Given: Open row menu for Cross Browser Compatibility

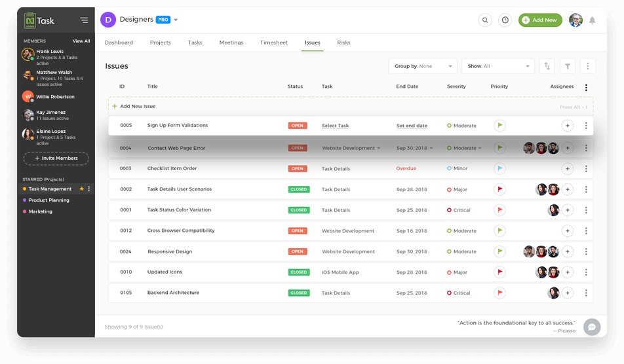Looking at the screenshot, I should coord(586,230).
